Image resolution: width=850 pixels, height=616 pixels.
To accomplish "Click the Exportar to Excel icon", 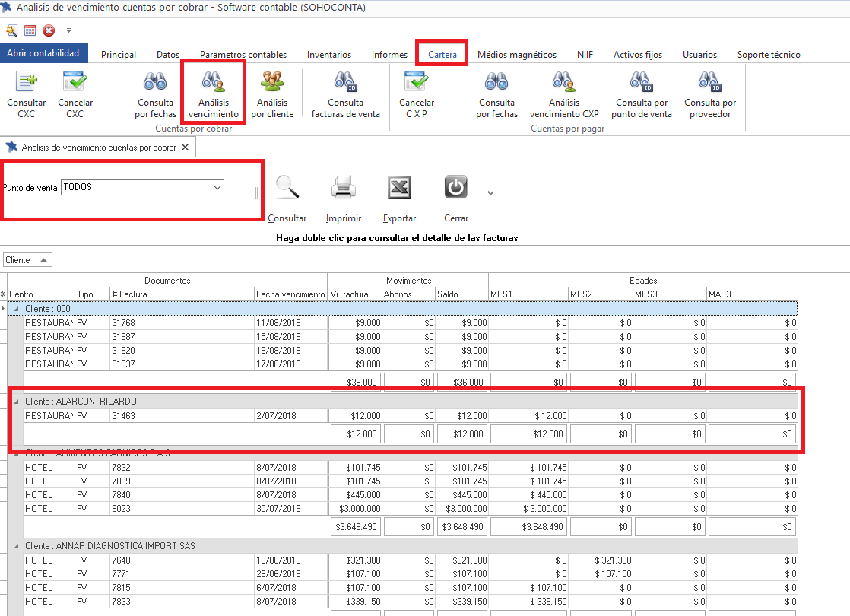I will [399, 188].
